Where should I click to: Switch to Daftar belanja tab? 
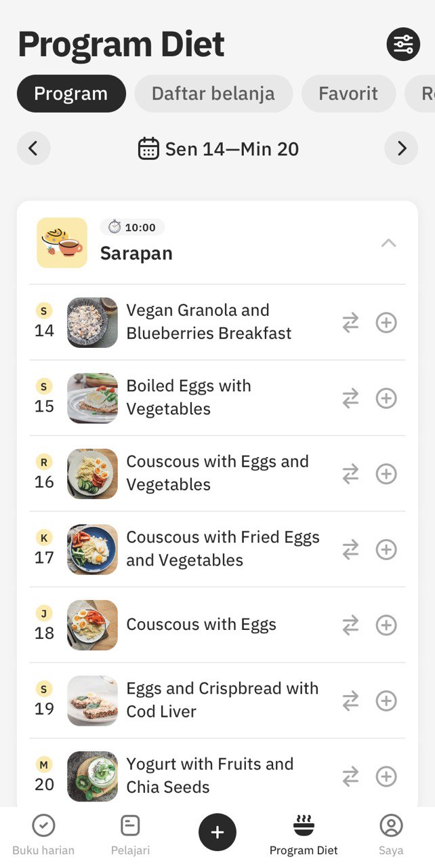pos(213,94)
